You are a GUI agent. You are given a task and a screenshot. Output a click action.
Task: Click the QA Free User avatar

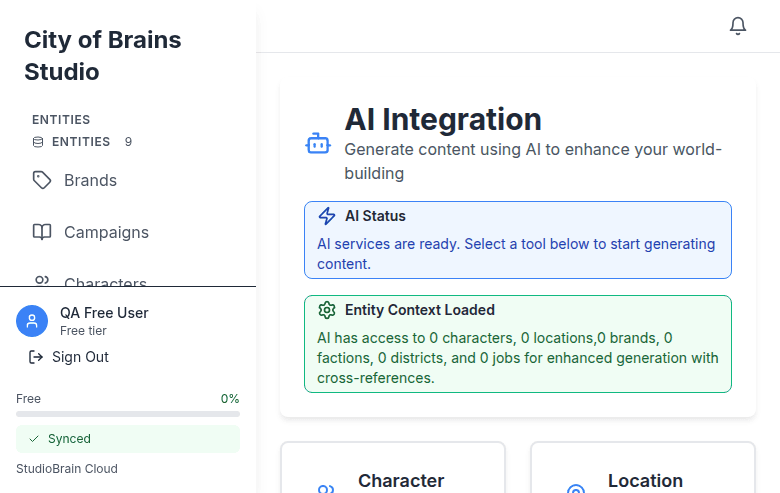pos(32,321)
